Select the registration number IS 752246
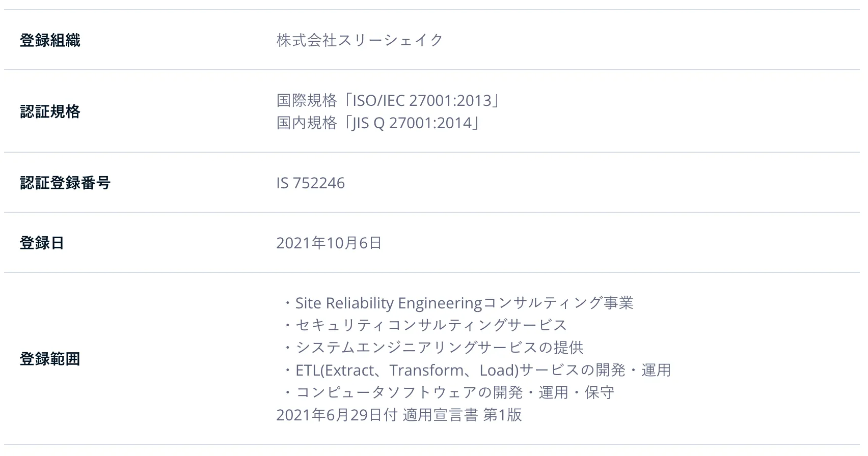 [x=310, y=183]
